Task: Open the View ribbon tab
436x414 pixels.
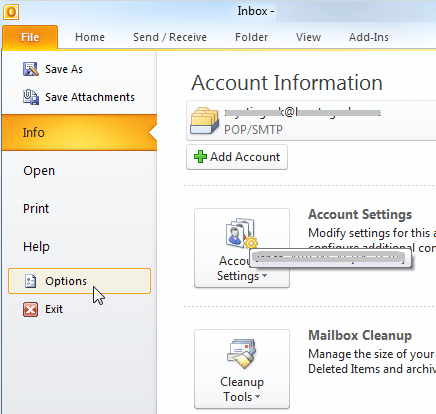Action: (x=309, y=37)
